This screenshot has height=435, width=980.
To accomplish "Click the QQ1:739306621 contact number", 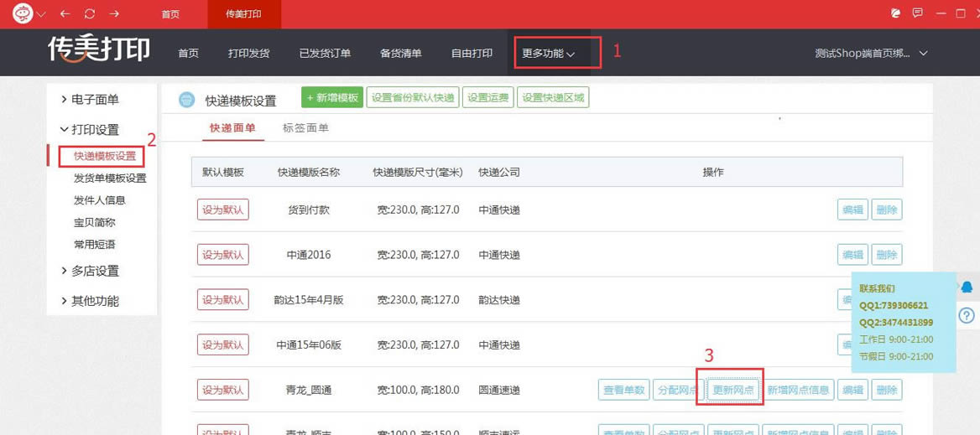I will tap(893, 306).
